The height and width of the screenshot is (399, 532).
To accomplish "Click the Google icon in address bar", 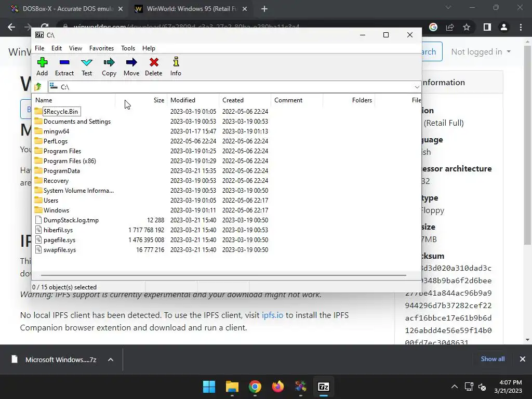I will [433, 27].
